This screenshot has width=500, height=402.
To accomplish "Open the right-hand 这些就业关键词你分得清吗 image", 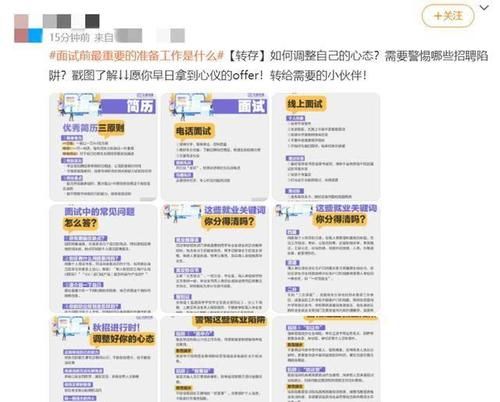I will 326,258.
